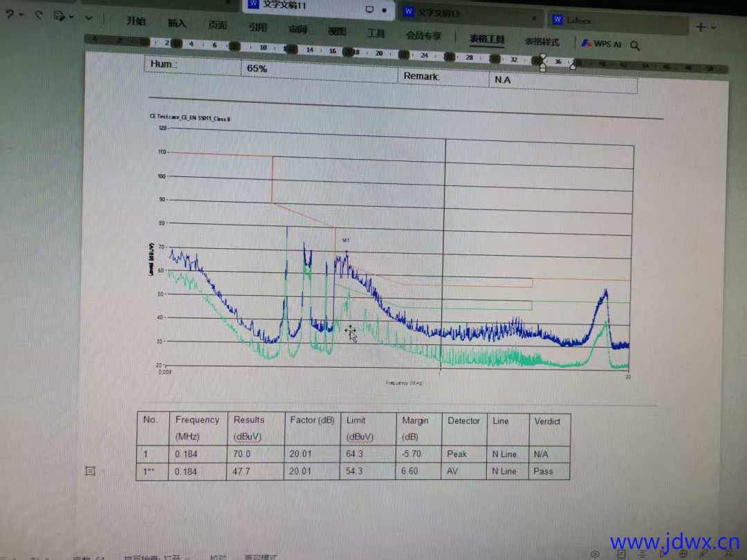Screen dimensions: 747x560
Task: Open the search magnifier icon
Action: pyautogui.click(x=635, y=46)
